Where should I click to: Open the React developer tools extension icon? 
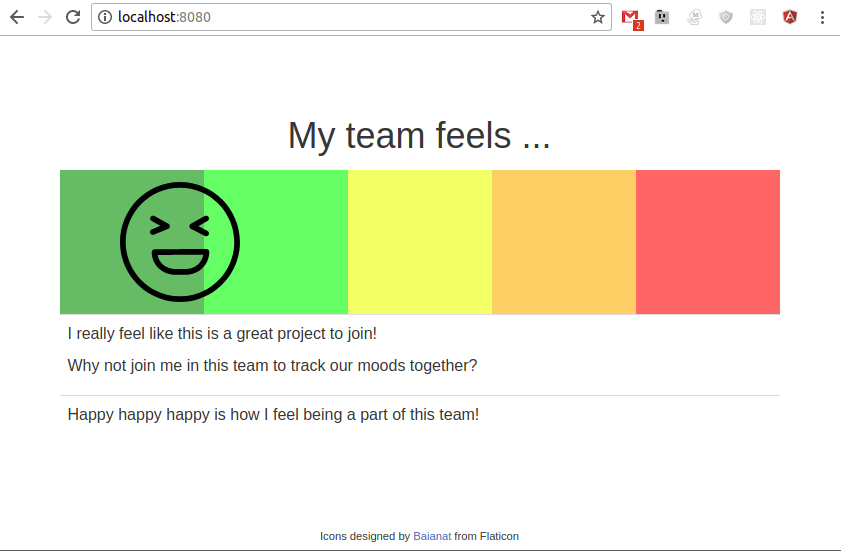758,17
